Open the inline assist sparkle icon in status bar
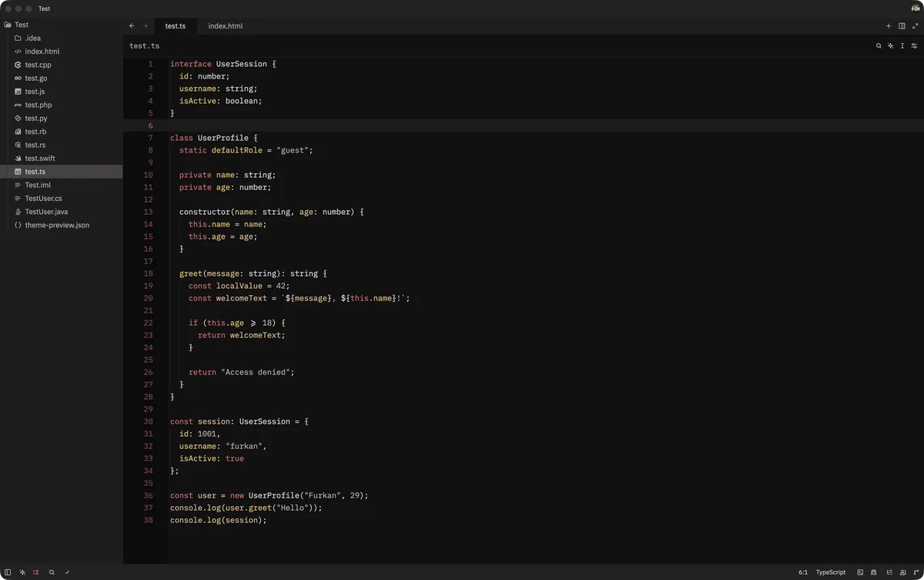The image size is (924, 580). click(x=22, y=572)
